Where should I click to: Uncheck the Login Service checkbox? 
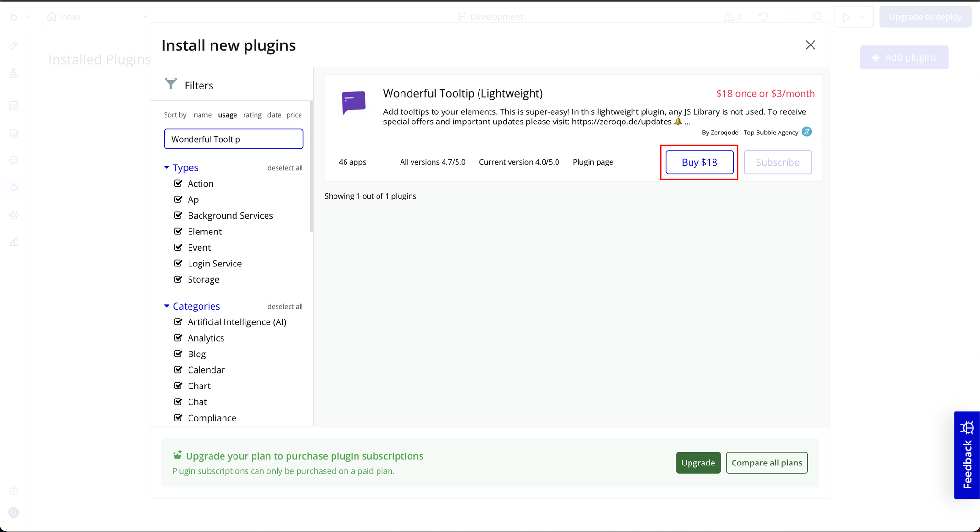click(x=178, y=263)
